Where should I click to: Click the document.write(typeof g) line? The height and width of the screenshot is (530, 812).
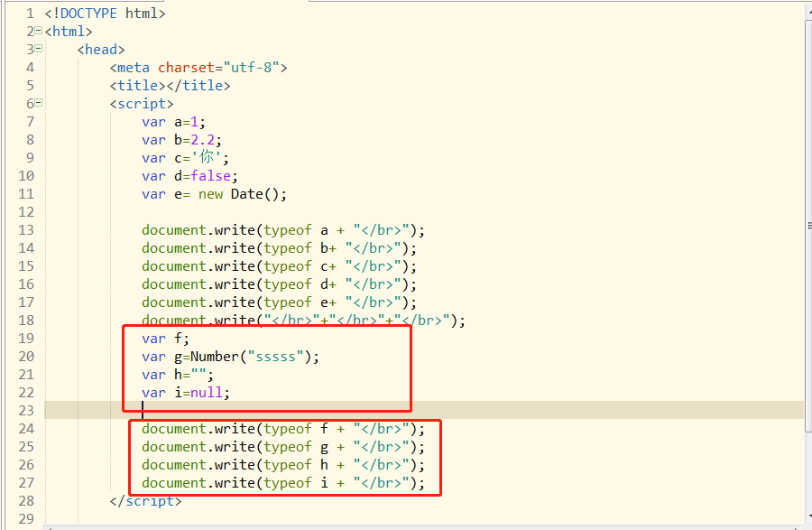click(283, 447)
